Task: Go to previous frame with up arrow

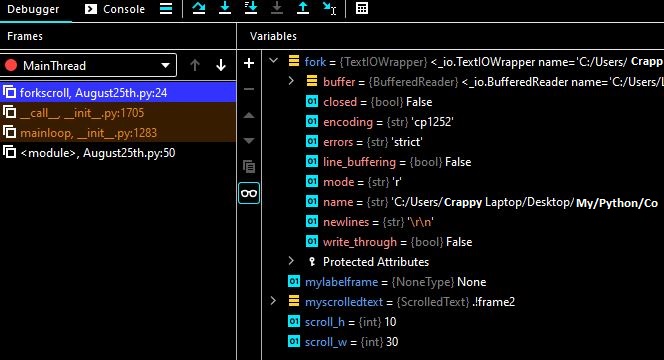Action: point(195,65)
